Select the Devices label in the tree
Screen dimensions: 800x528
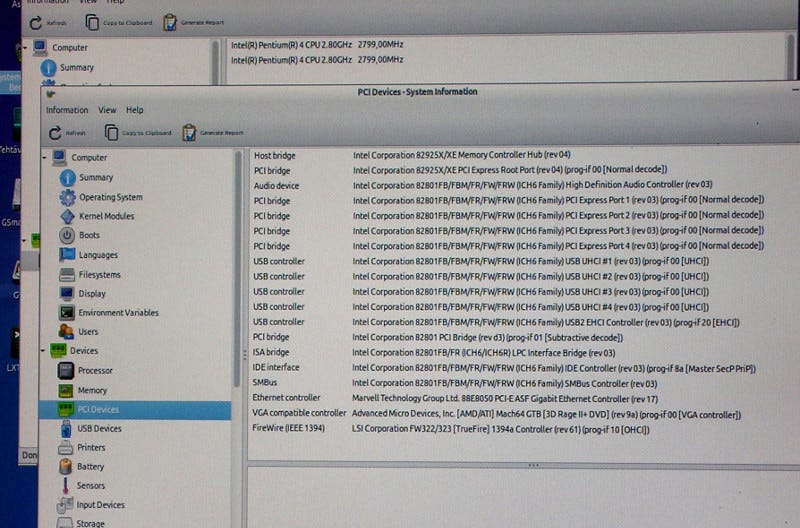coord(84,350)
